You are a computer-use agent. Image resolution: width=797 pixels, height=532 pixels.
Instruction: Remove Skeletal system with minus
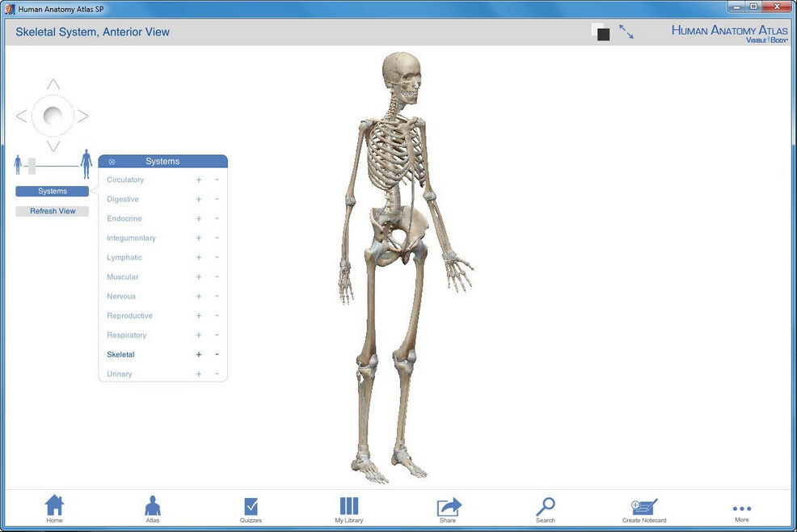(x=217, y=354)
